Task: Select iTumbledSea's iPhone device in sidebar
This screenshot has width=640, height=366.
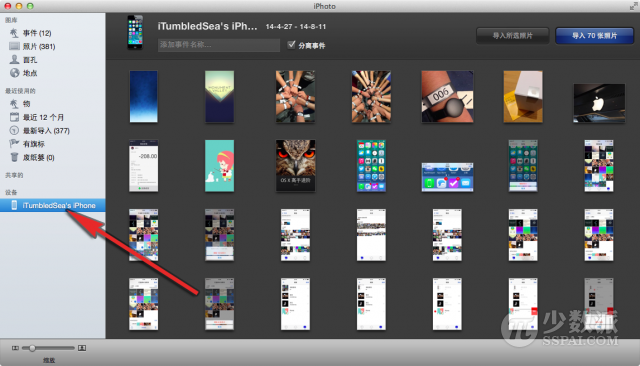Action: pos(53,205)
